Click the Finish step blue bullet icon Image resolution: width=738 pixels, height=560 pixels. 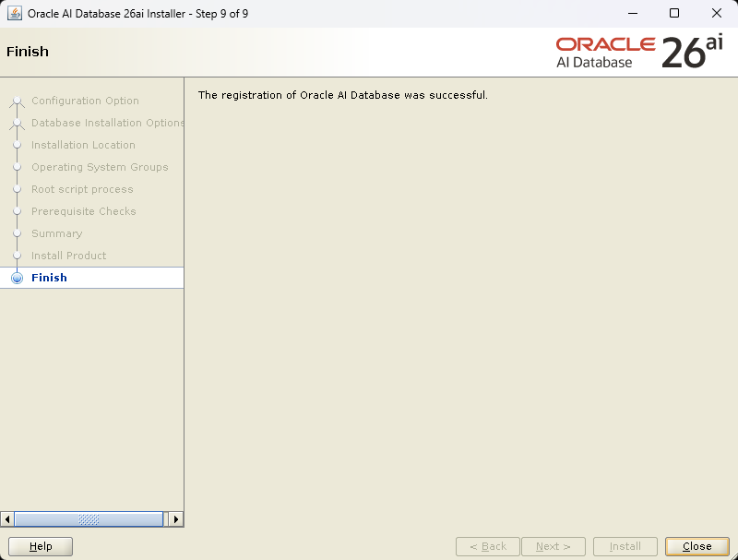pyautogui.click(x=17, y=278)
